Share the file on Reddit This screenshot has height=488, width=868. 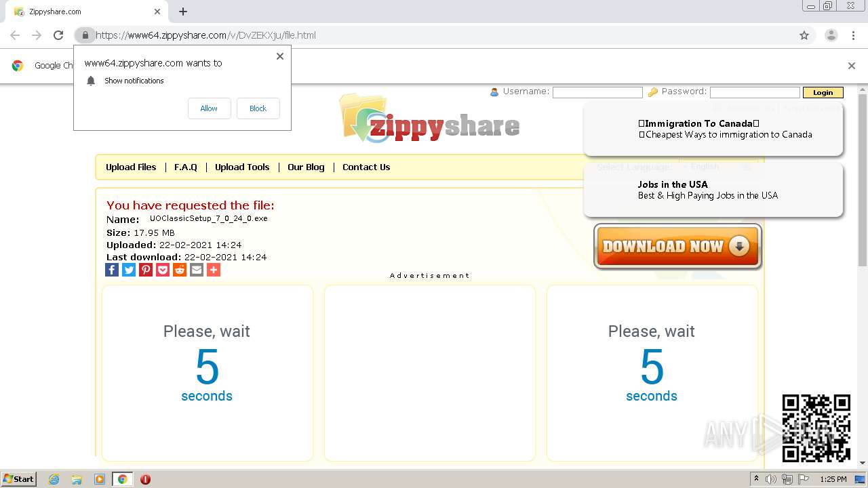pos(180,270)
